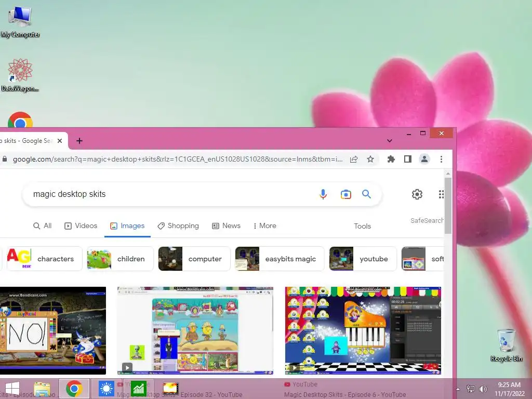Screen dimensions: 532x399
Task: Click Chrome in the taskbar
Action: (x=74, y=389)
